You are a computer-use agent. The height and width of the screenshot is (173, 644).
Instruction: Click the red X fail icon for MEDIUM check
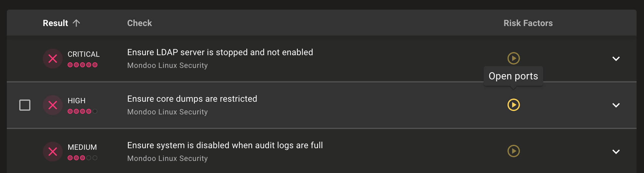[53, 152]
